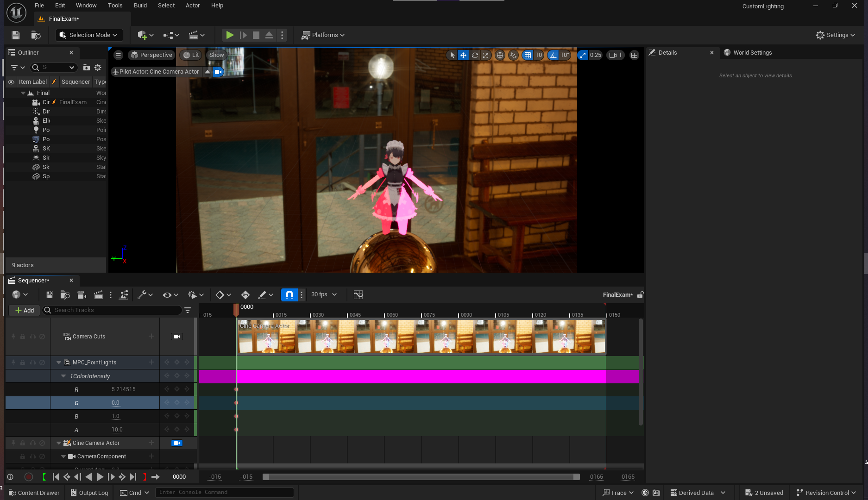Click the Sequencer render movie clapperboard icon

[98, 295]
